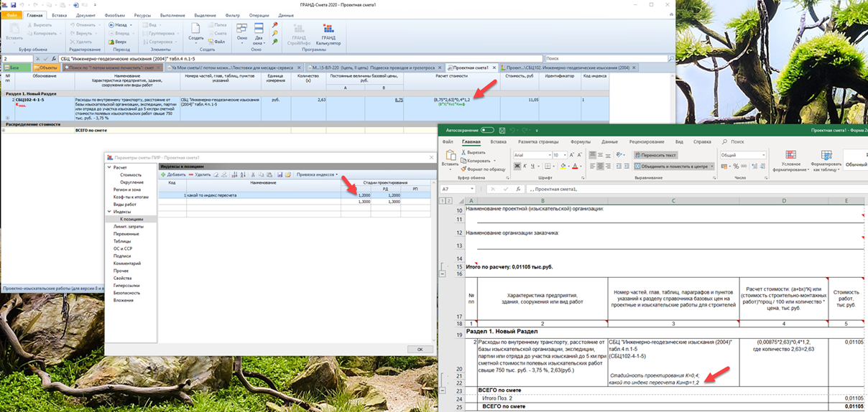Screen dimensions: 868x412
Task: Collapse the Индексы tree node
Action: pos(110,212)
